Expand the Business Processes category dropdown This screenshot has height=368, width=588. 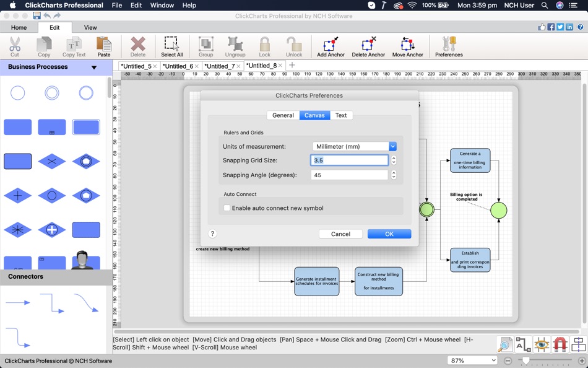[x=93, y=67]
